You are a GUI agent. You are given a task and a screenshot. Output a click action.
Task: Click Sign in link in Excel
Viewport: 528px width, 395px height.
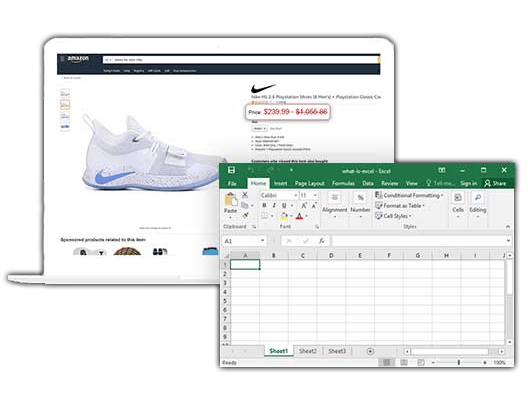[468, 183]
